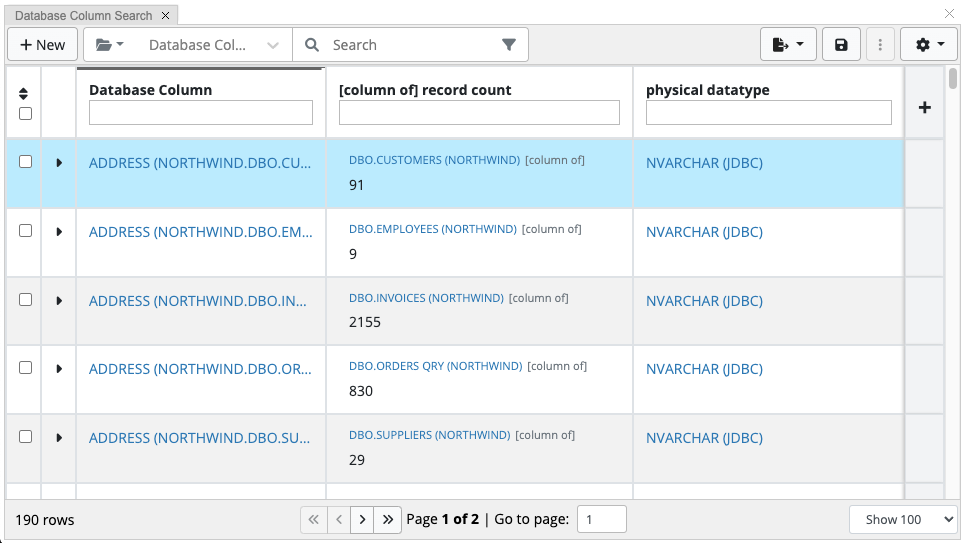966x543 pixels.
Task: Expand the DBO.EMPLOYEES address row
Action: [59, 232]
